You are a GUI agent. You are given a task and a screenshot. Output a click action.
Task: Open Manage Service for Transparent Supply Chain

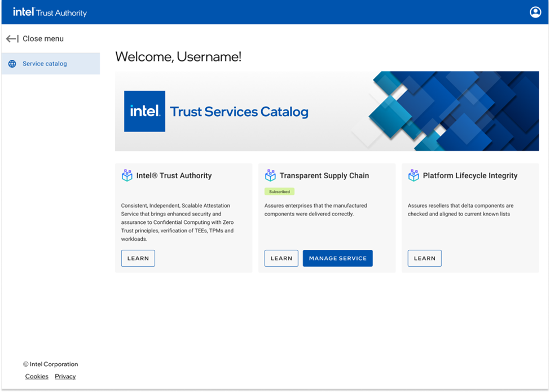point(338,258)
